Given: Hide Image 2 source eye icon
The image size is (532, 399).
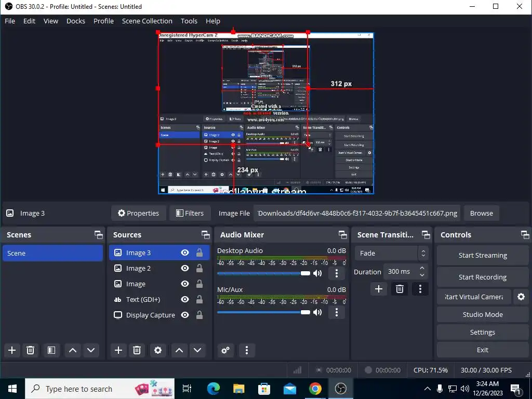Looking at the screenshot, I should click(x=185, y=269).
